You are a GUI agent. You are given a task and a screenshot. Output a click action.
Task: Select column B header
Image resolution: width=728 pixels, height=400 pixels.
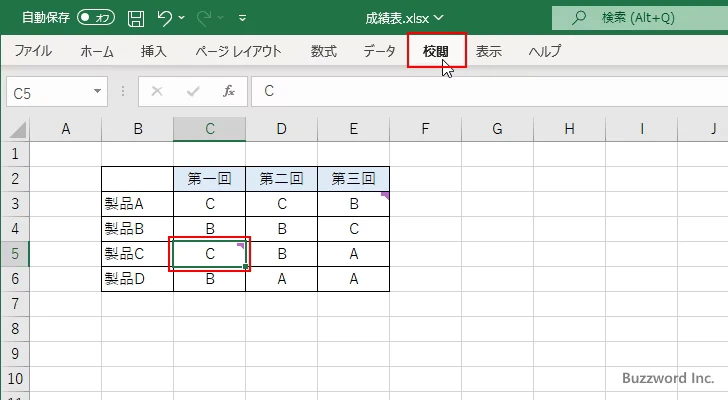click(x=137, y=129)
